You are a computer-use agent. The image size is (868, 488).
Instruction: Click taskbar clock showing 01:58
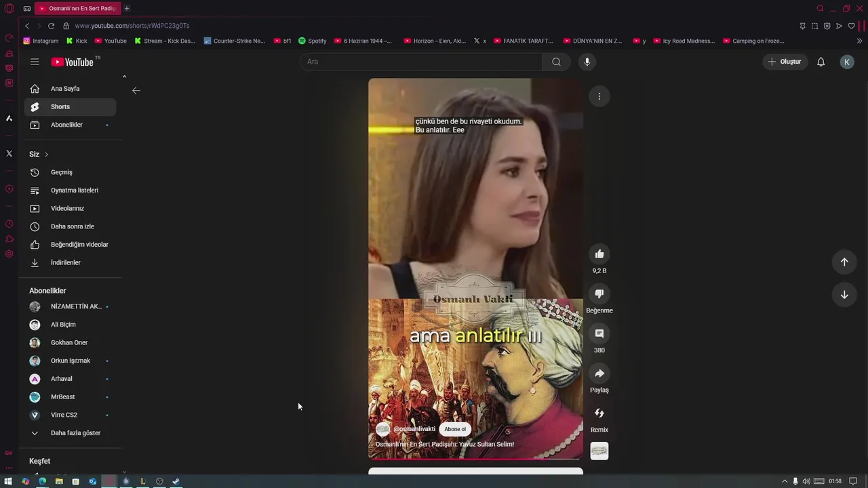[x=835, y=481]
